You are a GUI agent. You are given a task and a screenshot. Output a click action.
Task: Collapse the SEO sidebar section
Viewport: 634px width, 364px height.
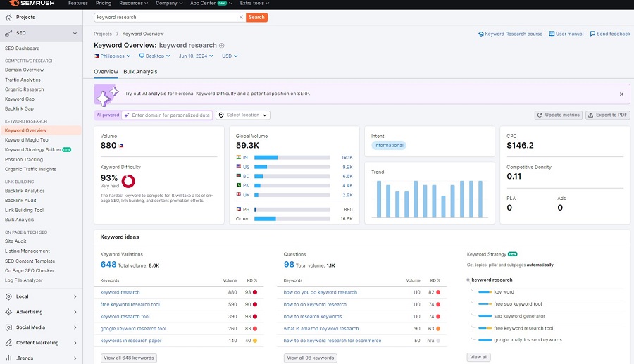pyautogui.click(x=75, y=33)
